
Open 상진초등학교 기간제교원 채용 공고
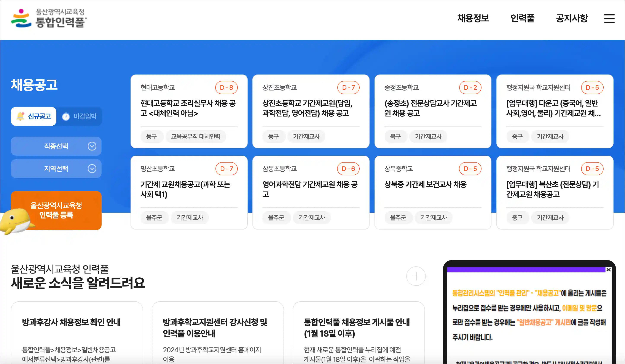point(307,108)
